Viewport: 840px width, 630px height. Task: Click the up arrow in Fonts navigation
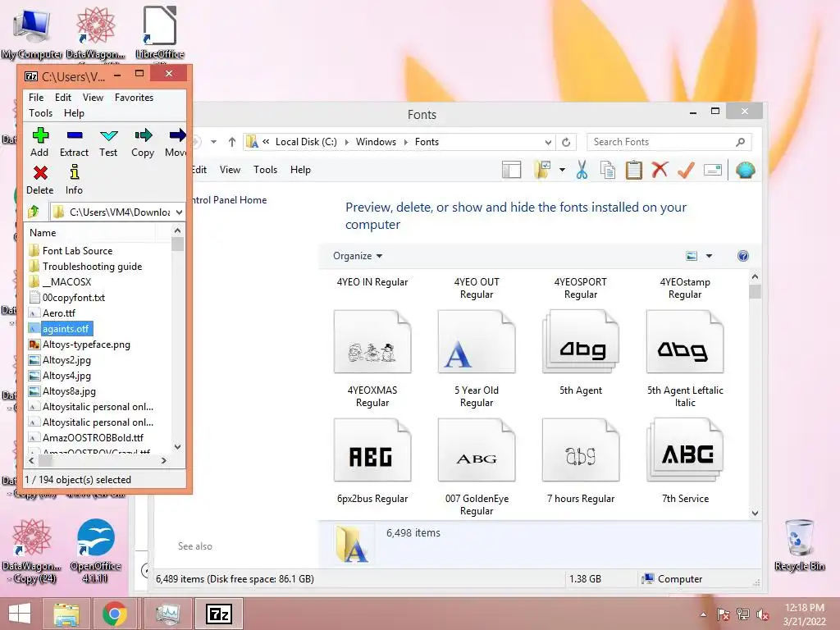tap(232, 142)
